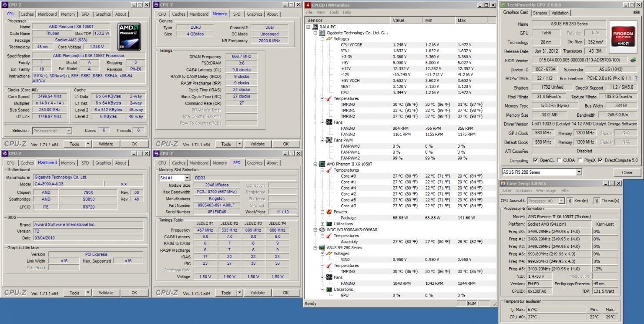Screen dimensions: 644x324
Task: Click the Utilizations icon under AMD Phenom node
Action: tap(329, 224)
